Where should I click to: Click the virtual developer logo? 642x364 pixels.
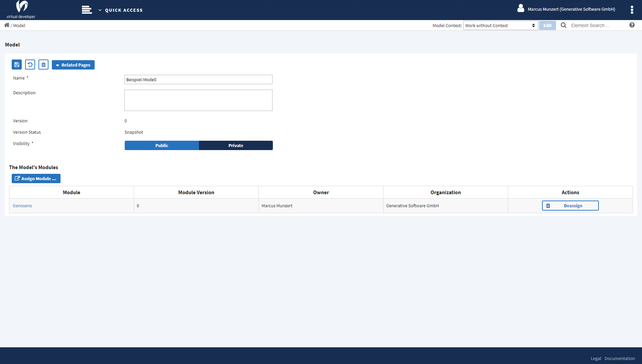21,10
